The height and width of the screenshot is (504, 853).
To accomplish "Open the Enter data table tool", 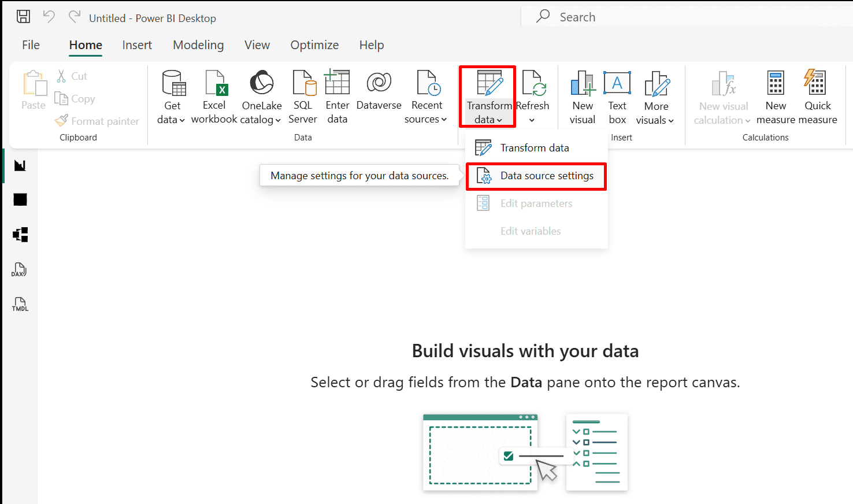I will 337,96.
